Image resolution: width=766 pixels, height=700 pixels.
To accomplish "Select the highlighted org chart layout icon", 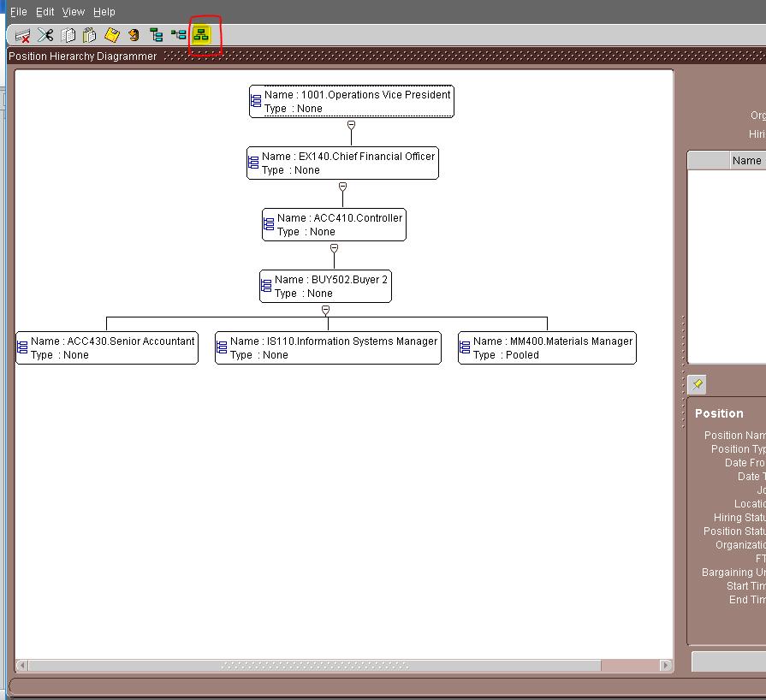I will (203, 35).
